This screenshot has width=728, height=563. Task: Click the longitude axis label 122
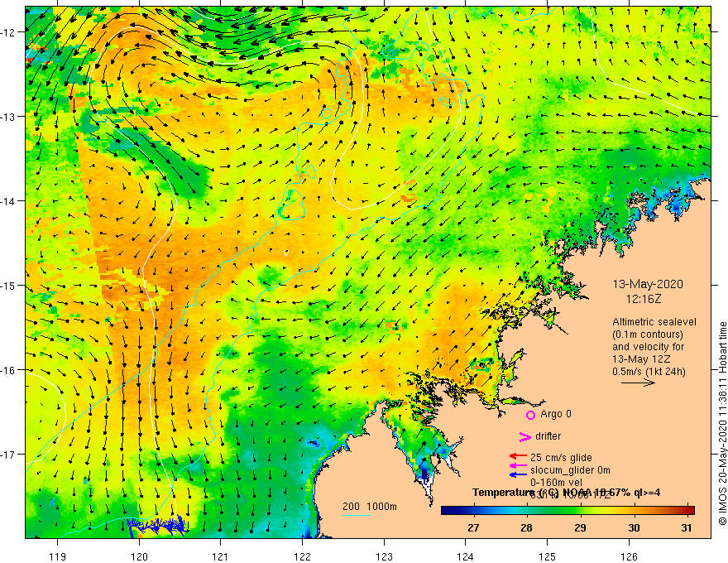[302, 556]
